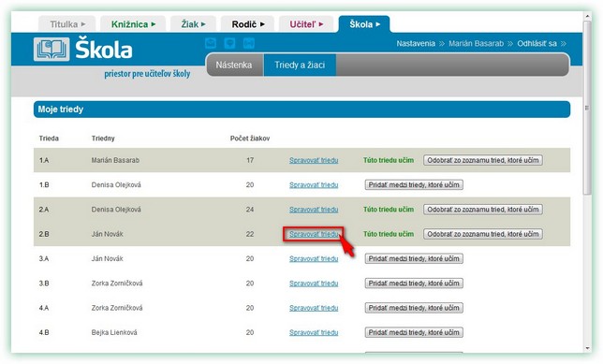Click the page vertical scrollbar thumb
Viewport: 603px width, 364px height.
coord(587,108)
